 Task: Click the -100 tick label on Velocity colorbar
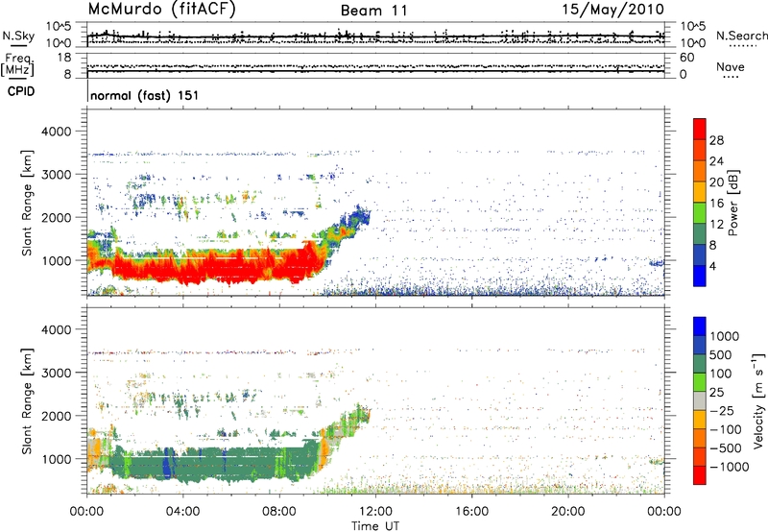(x=726, y=429)
